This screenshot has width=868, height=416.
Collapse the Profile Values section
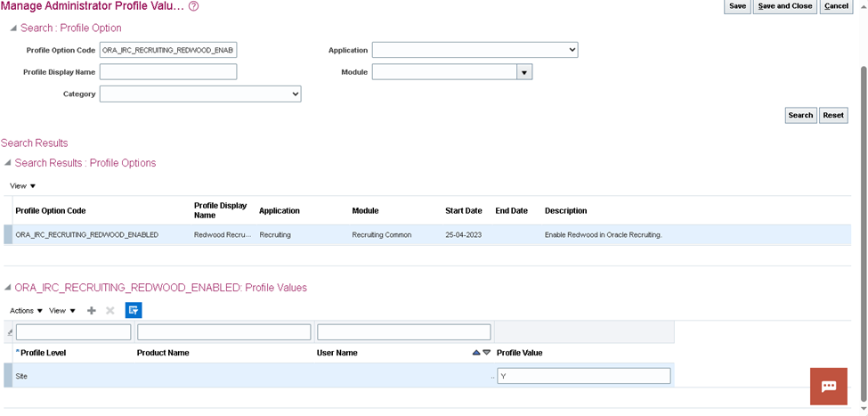[x=8, y=288]
